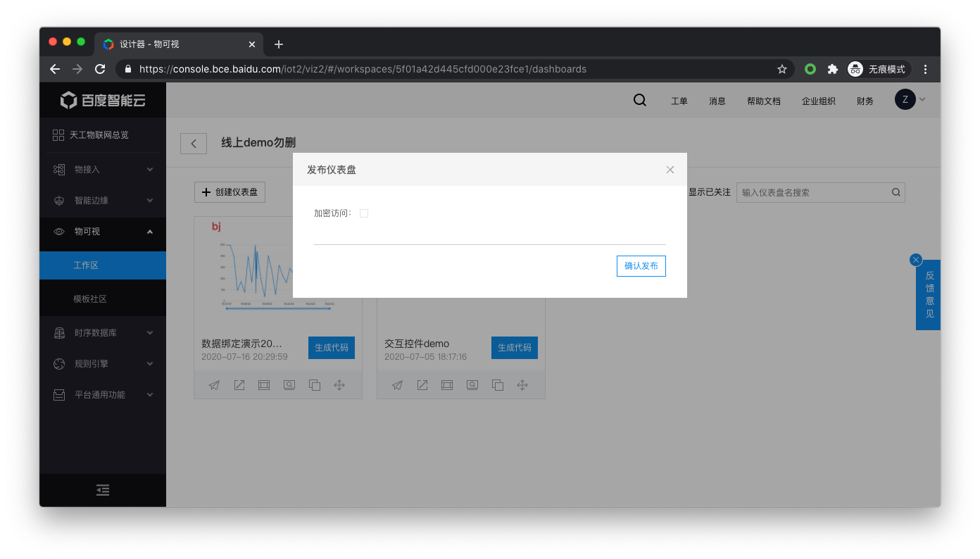Image resolution: width=980 pixels, height=559 pixels.
Task: Select the 设计器 - 物可视 browser tab
Action: tap(180, 44)
